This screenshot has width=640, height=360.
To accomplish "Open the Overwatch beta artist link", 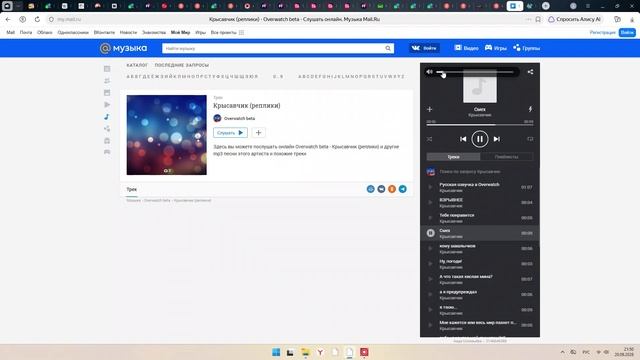I will [239, 118].
